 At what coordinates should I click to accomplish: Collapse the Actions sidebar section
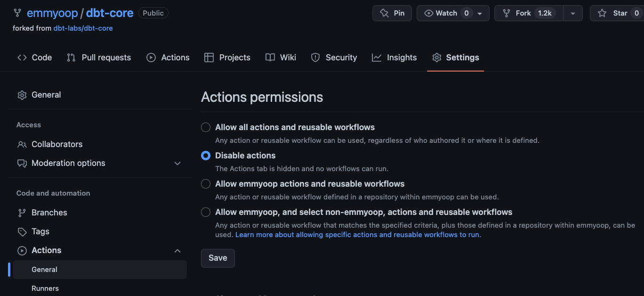point(177,250)
